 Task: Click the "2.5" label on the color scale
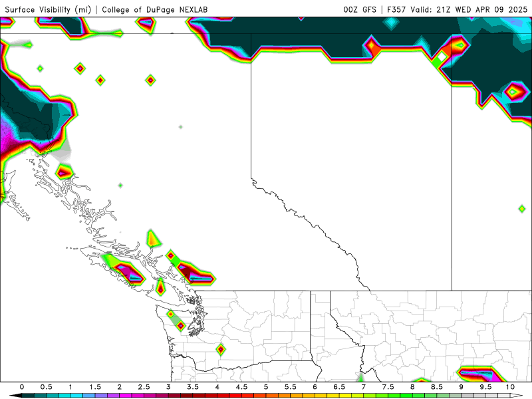(144, 387)
